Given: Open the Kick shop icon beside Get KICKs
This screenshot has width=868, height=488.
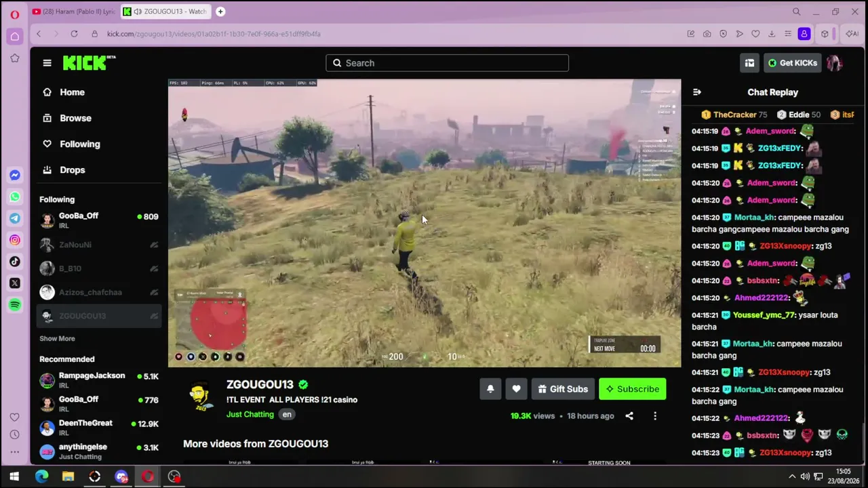Looking at the screenshot, I should [749, 63].
